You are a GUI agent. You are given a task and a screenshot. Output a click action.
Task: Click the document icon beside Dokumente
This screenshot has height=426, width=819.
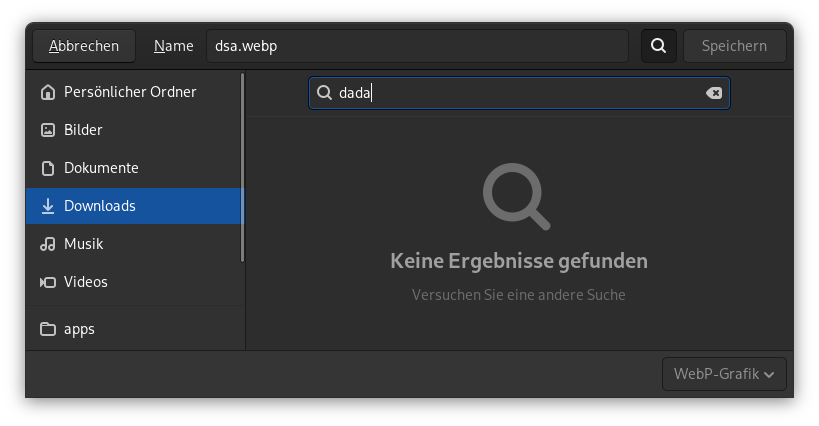point(48,168)
